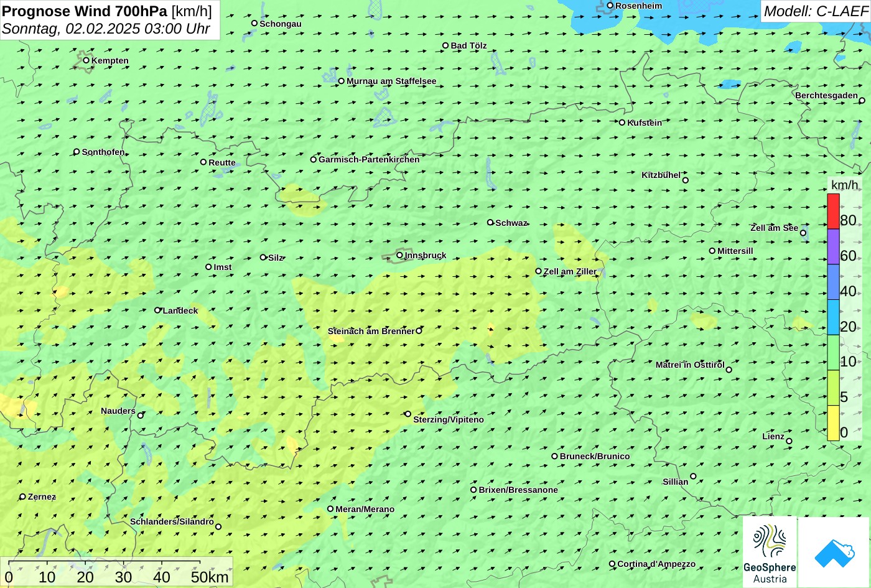Click the Zernez marker dot

22,497
